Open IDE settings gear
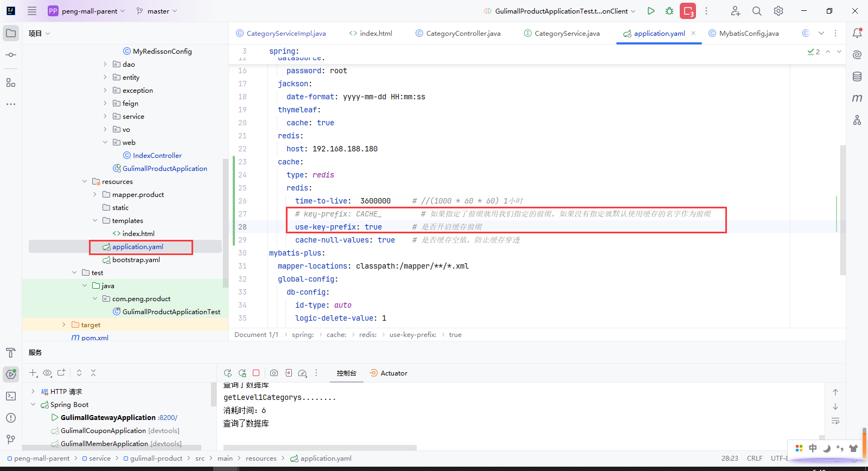868x471 pixels. (x=778, y=11)
